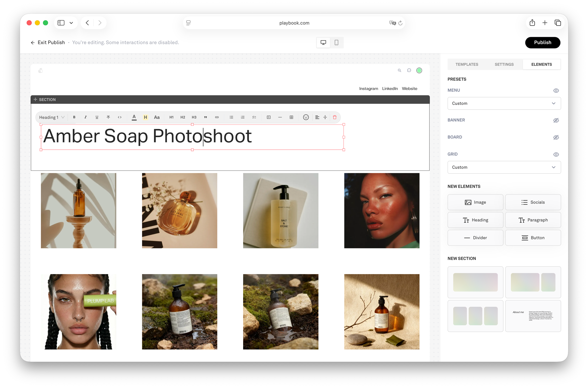This screenshot has height=388, width=588.
Task: Open Safari share menu
Action: coord(532,23)
